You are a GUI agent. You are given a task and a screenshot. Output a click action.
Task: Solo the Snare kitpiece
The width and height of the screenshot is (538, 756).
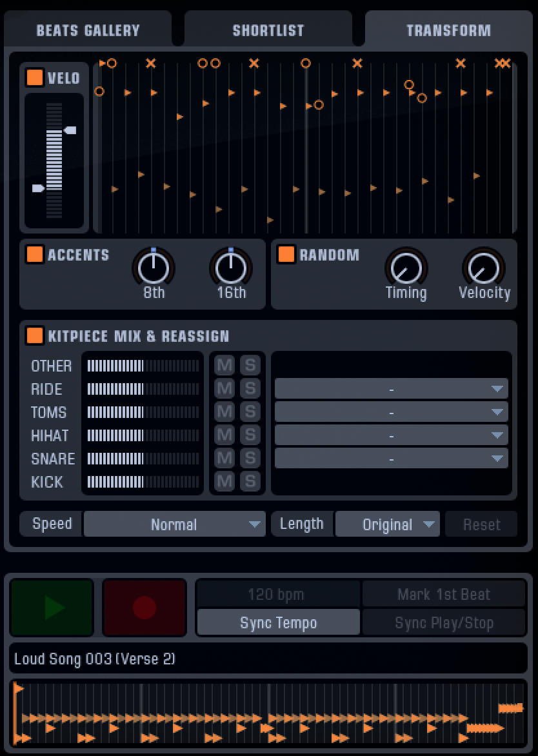pos(250,459)
